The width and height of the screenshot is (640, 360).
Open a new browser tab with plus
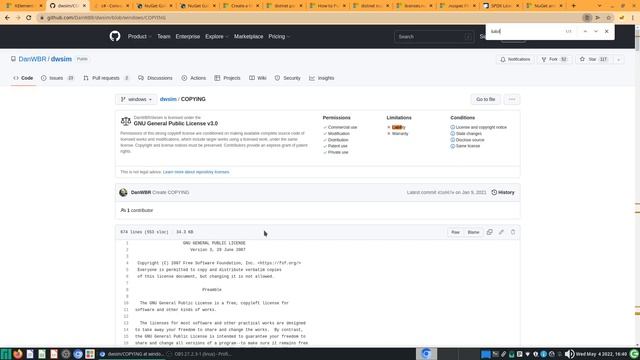(573, 6)
